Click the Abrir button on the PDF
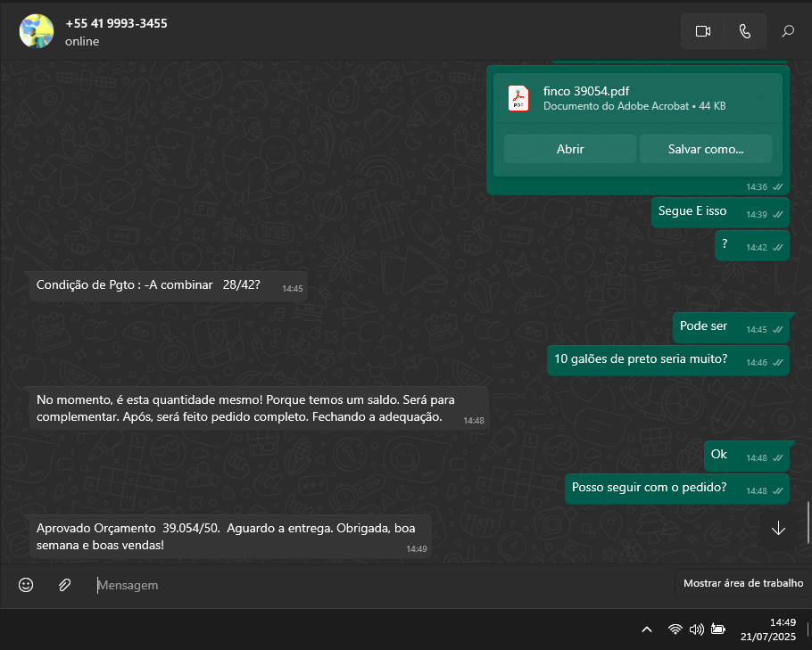Screen dimensions: 812x650 pos(569,149)
